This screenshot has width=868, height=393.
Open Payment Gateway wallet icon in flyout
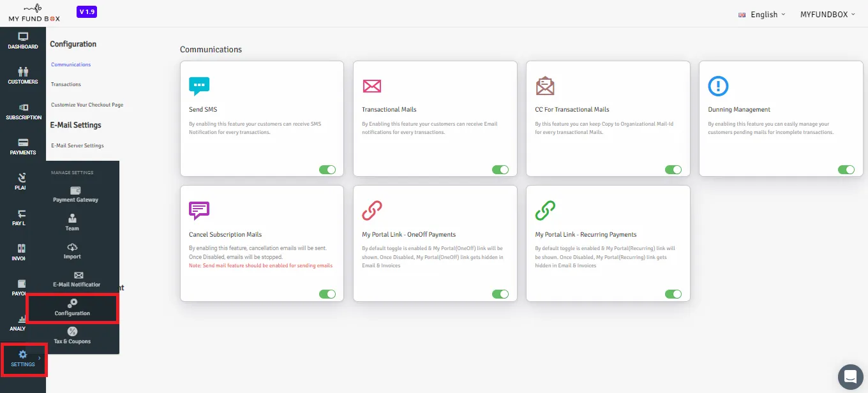75,190
